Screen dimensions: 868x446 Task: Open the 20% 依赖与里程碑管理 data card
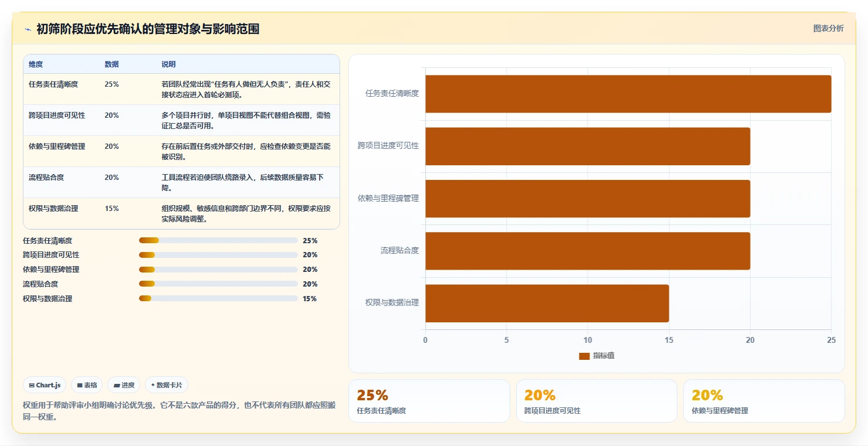(764, 401)
